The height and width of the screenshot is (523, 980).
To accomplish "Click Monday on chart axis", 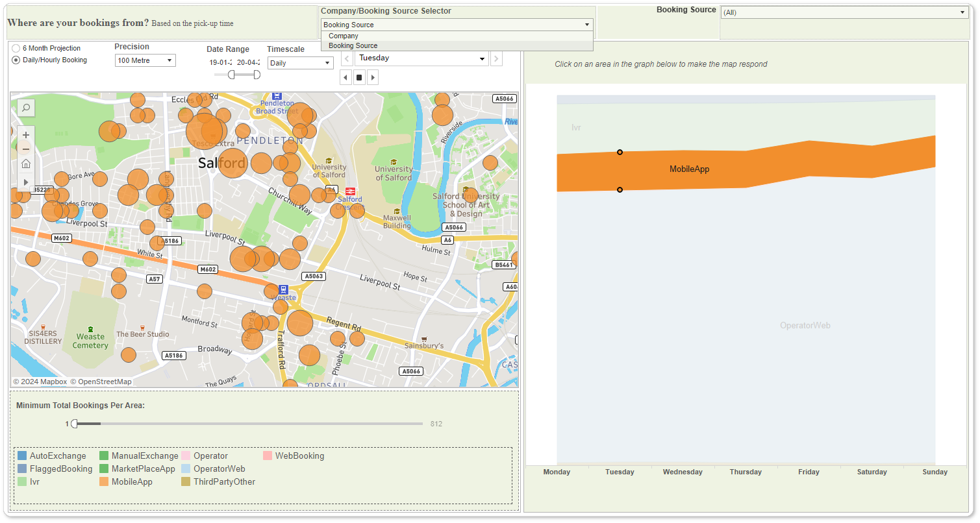I will point(557,472).
